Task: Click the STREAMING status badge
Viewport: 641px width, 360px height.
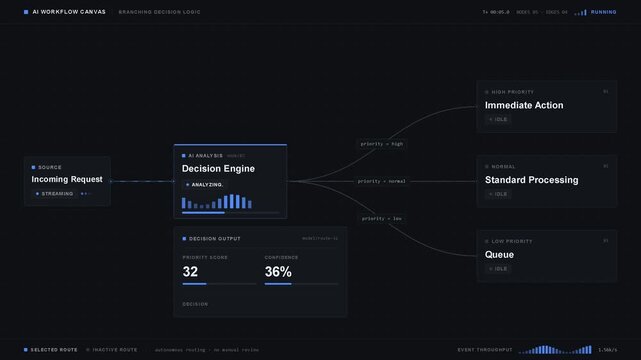Action: pos(54,194)
